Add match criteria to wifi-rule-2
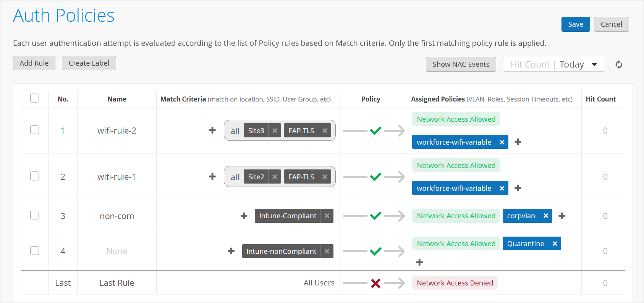 212,131
